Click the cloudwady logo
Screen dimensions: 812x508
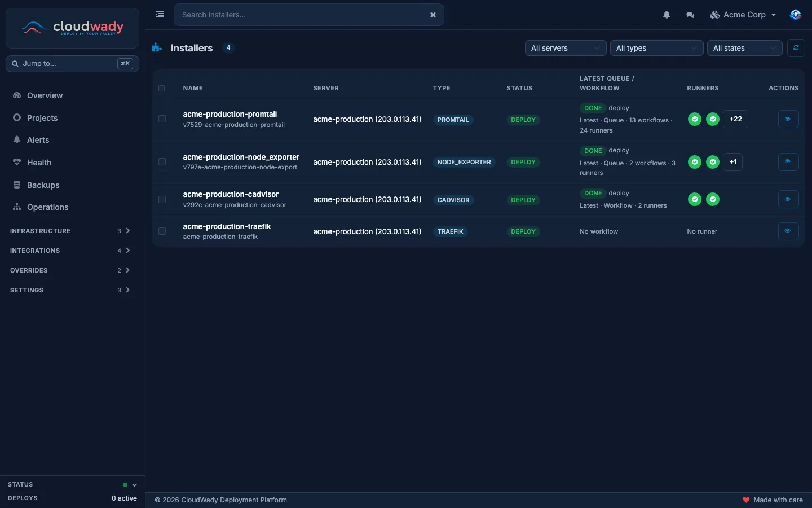point(72,28)
